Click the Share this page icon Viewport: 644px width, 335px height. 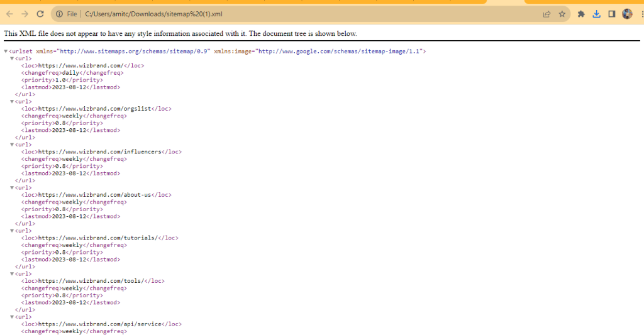pos(547,14)
